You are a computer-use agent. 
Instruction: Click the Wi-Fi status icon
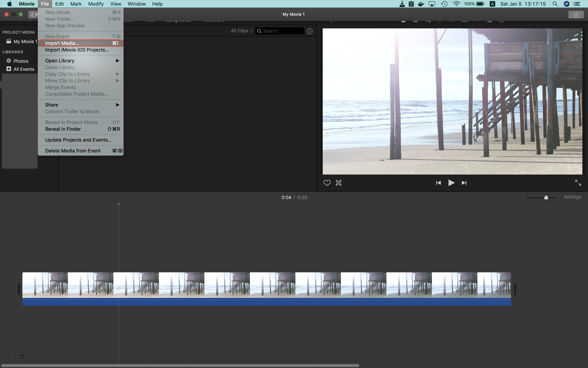click(457, 4)
